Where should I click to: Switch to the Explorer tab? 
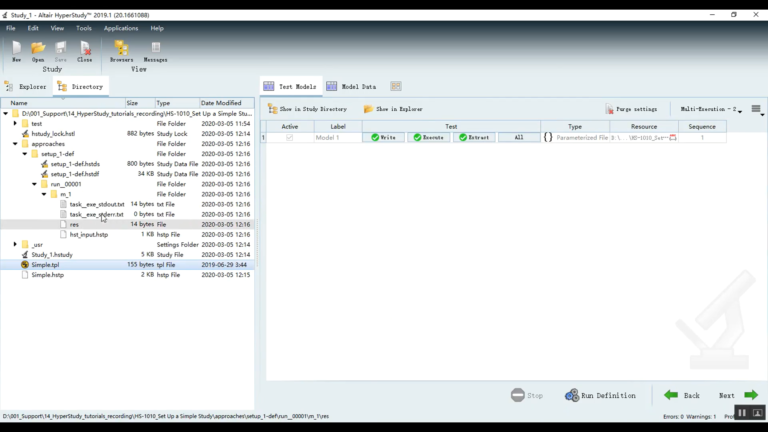point(26,87)
